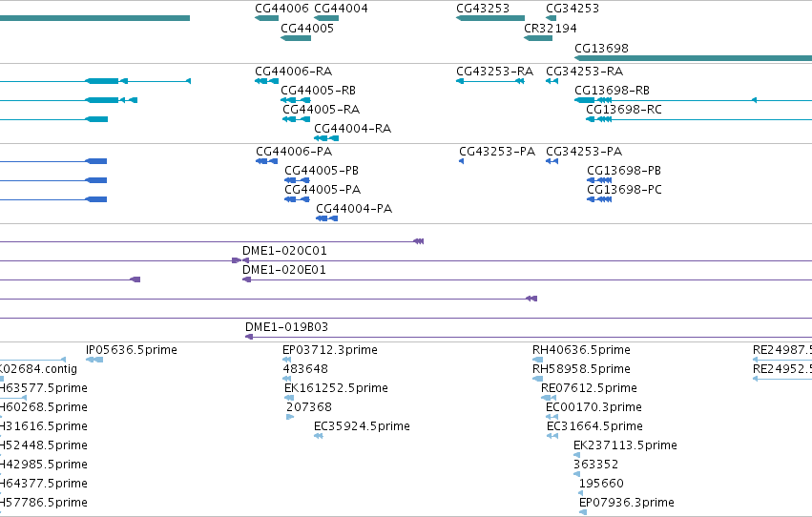Click EST EP03712.3prime
Viewport: 812px width, 517px height.
pos(330,350)
